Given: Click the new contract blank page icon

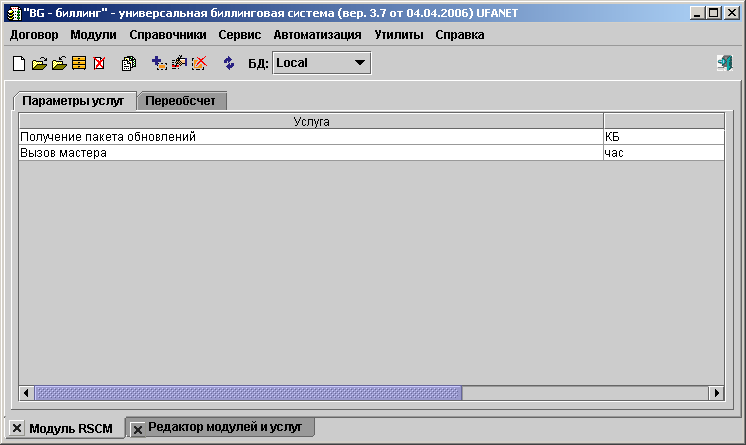Looking at the screenshot, I should coord(19,63).
